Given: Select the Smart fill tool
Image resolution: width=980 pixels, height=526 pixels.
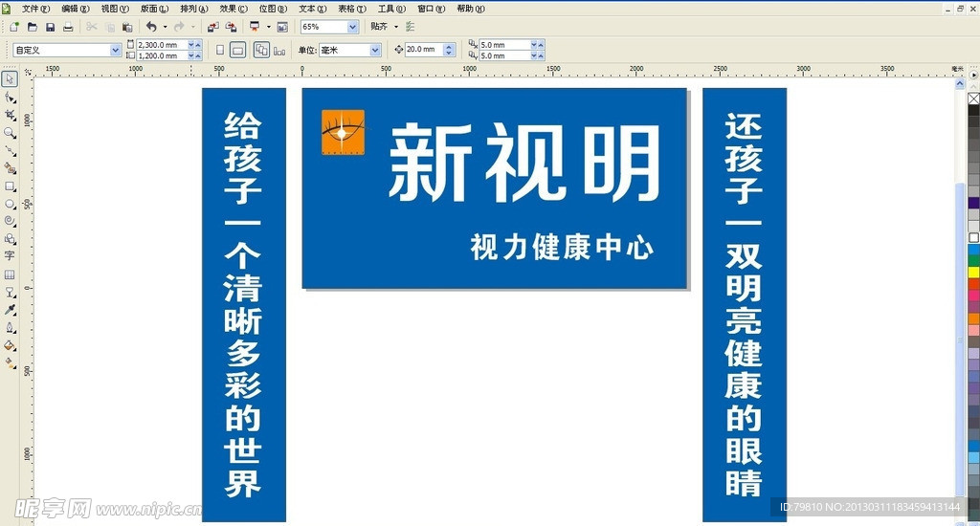Looking at the screenshot, I should [x=10, y=168].
